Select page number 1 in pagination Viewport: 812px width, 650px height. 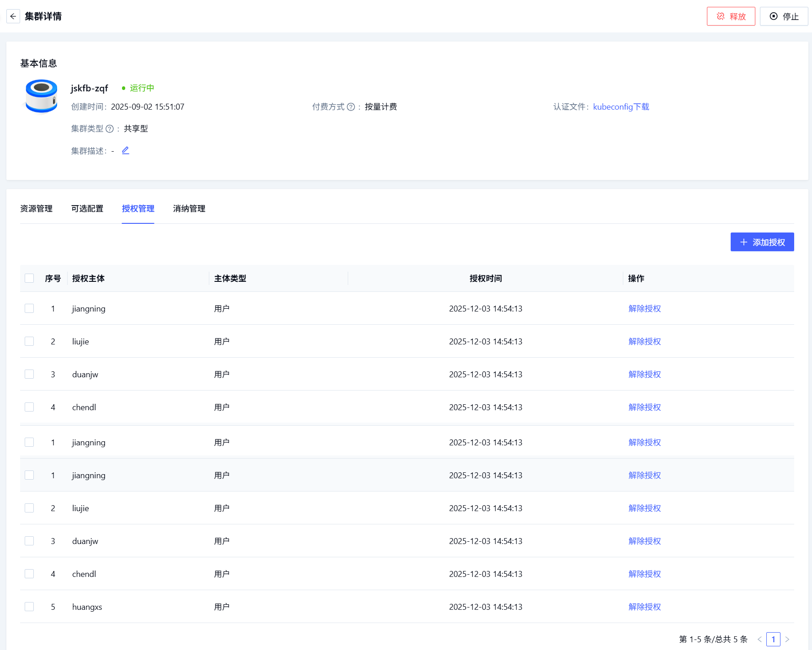pyautogui.click(x=773, y=639)
